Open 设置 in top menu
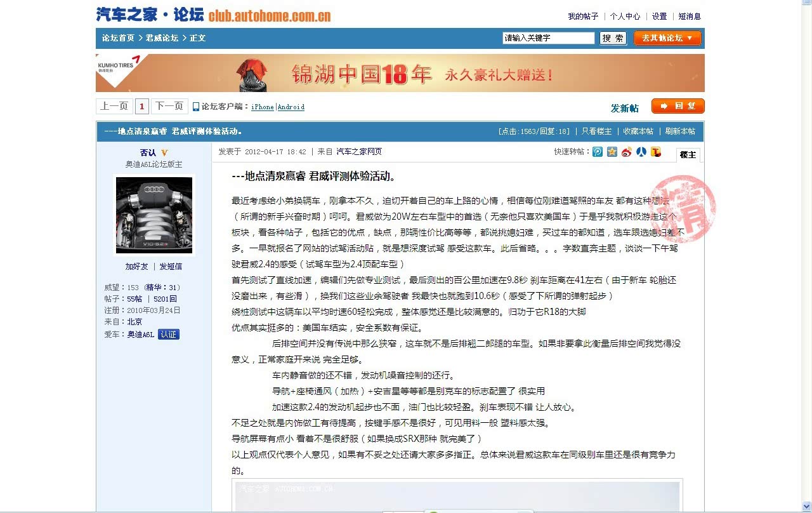The height and width of the screenshot is (513, 812). click(660, 17)
